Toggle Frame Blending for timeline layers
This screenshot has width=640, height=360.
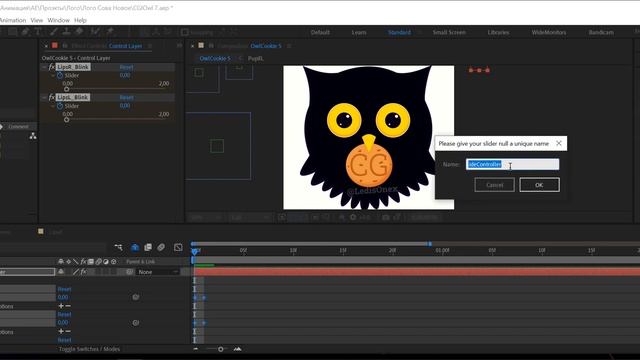pyautogui.click(x=148, y=247)
